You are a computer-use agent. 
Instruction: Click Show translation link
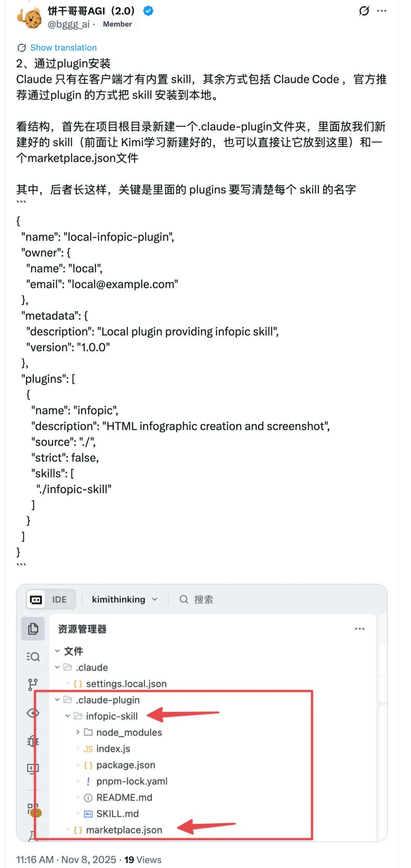[x=63, y=48]
